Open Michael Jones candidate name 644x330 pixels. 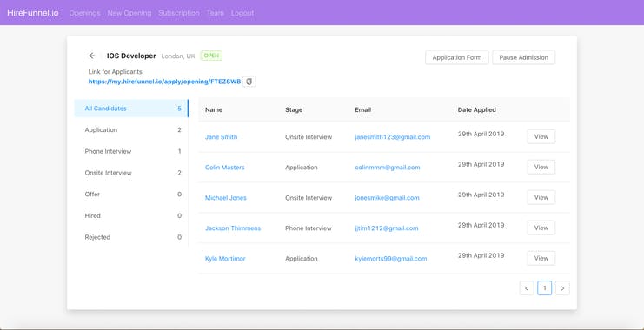(226, 198)
